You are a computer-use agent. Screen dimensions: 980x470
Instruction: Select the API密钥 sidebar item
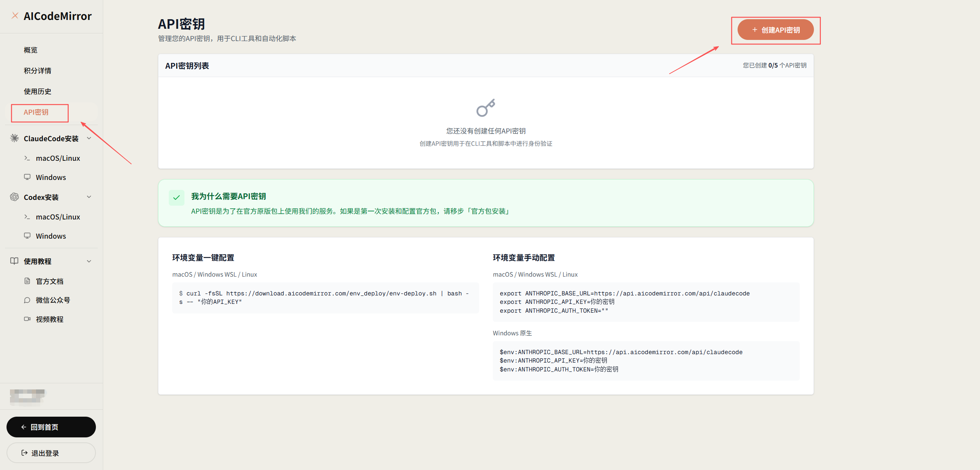(x=36, y=112)
